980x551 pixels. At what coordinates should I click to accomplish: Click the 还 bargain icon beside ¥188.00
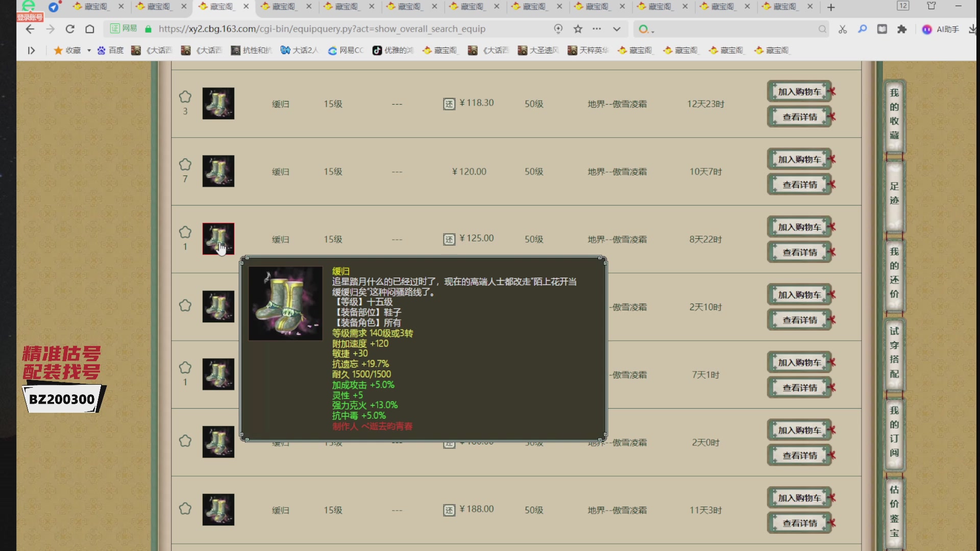449,510
